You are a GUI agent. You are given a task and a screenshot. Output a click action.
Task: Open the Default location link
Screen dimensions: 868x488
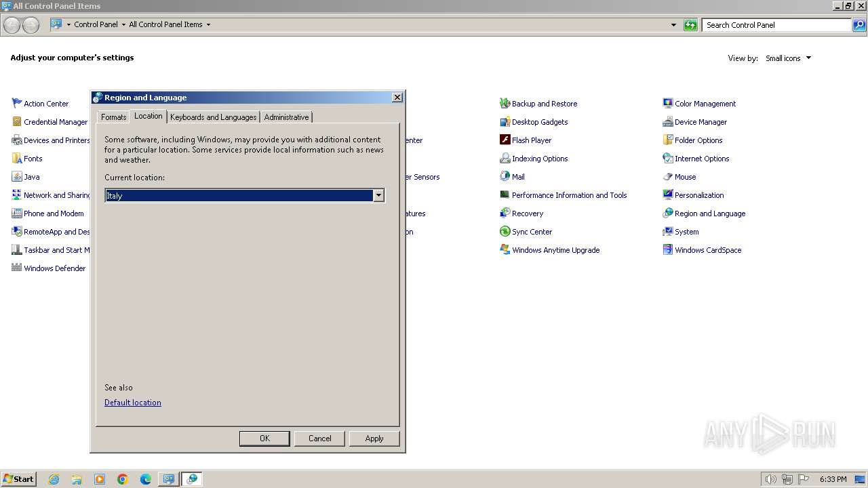[133, 403]
